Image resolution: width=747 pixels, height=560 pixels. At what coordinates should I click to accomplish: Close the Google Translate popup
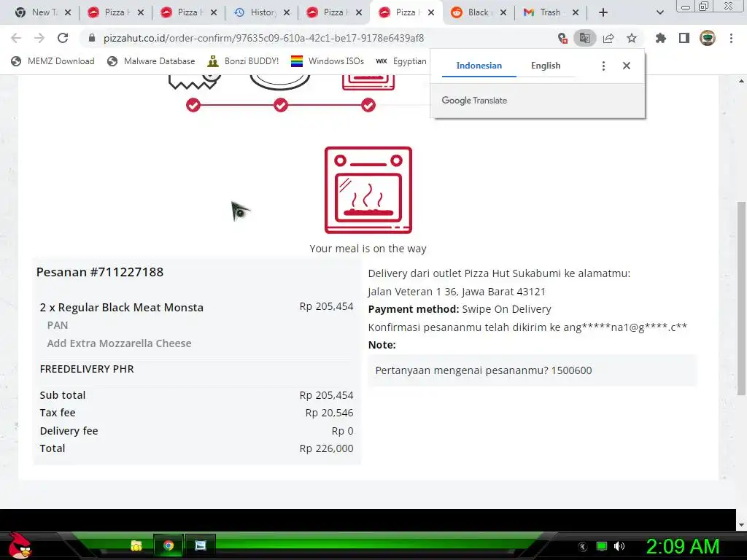coord(627,66)
